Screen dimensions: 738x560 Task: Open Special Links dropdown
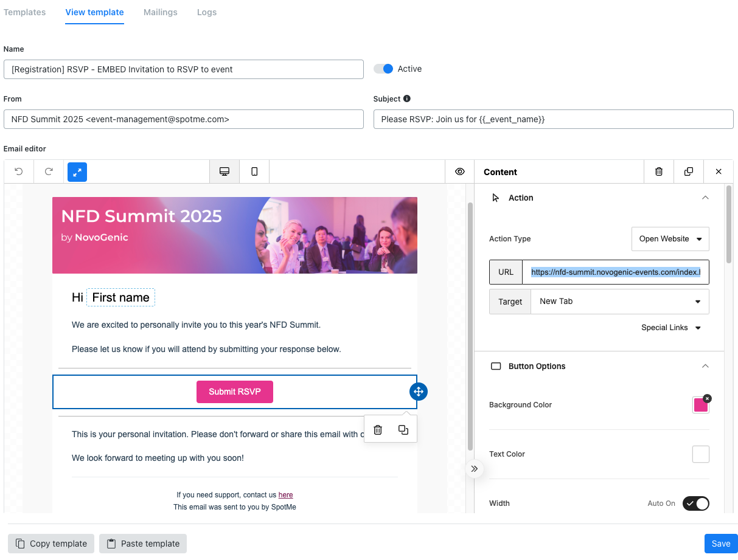[671, 328]
